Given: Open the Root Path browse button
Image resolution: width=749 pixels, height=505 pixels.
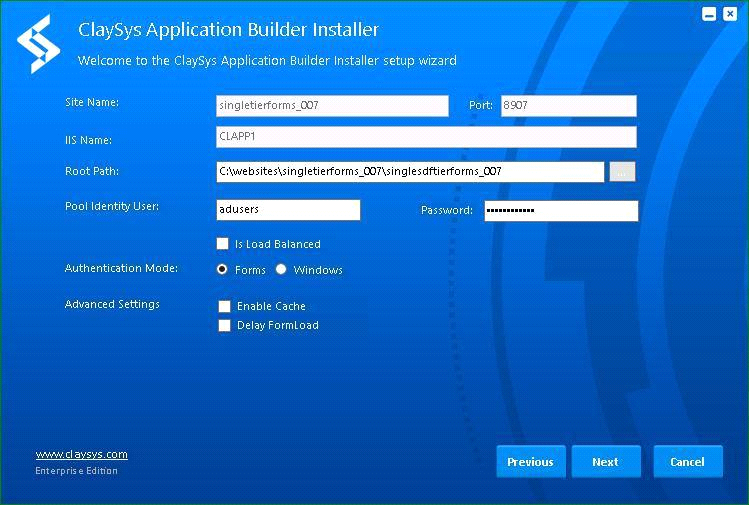Looking at the screenshot, I should click(x=622, y=172).
